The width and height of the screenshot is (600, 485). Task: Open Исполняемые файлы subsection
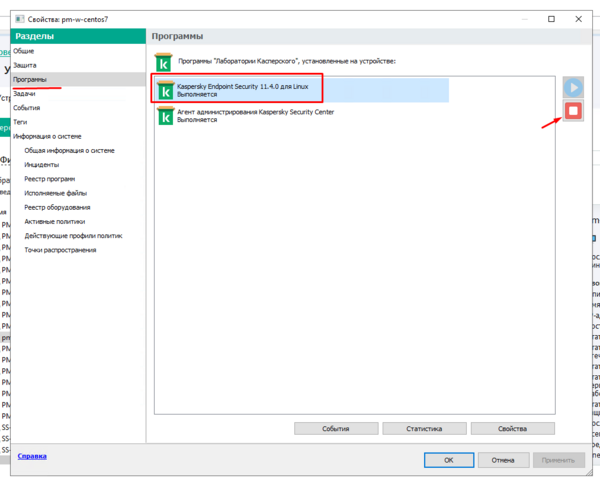(x=55, y=193)
